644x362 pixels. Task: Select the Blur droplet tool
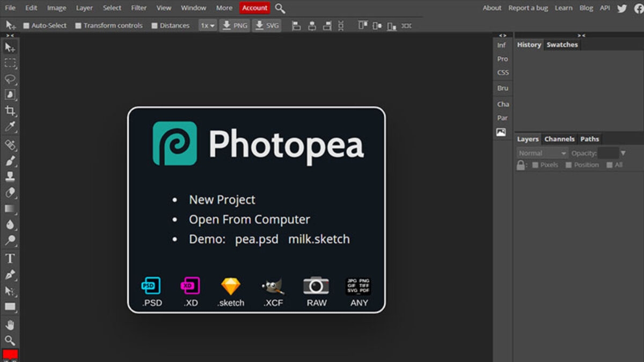[x=10, y=225]
